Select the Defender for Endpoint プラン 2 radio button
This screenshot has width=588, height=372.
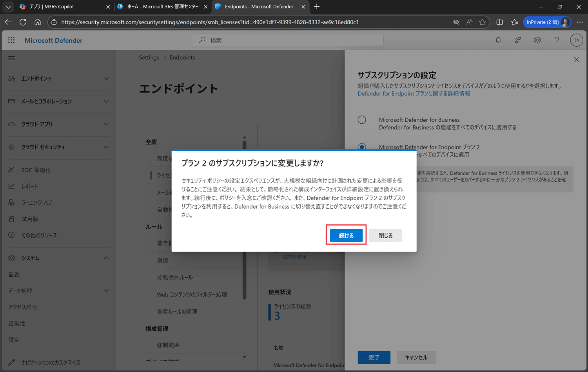[x=362, y=147]
